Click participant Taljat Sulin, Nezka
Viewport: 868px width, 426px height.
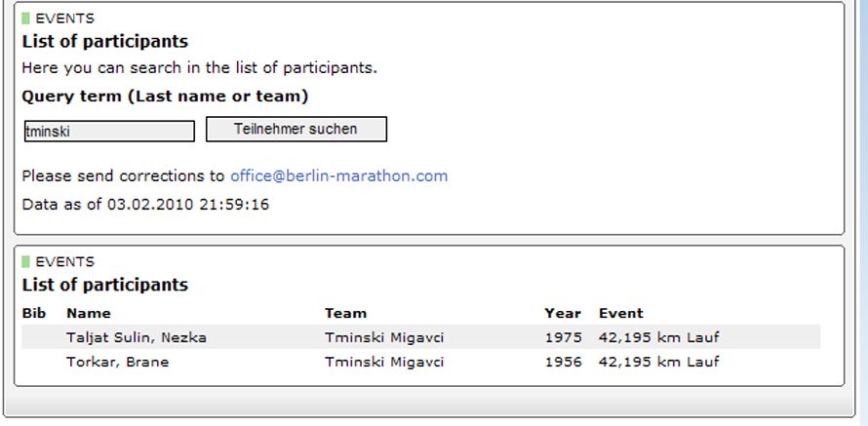136,337
